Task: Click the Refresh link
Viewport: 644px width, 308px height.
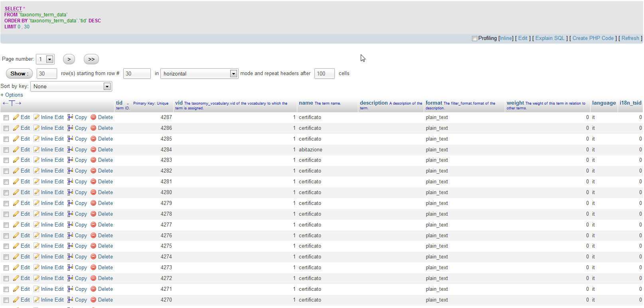Action: coord(630,38)
